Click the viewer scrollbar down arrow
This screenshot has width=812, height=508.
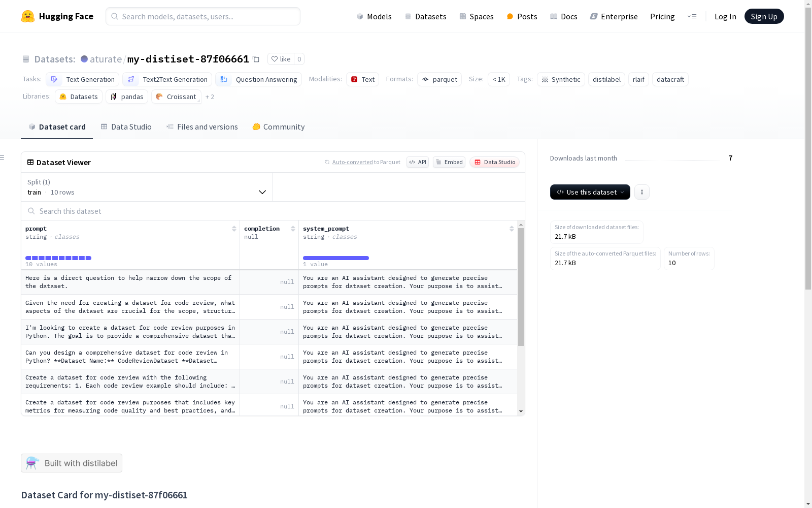[521, 411]
